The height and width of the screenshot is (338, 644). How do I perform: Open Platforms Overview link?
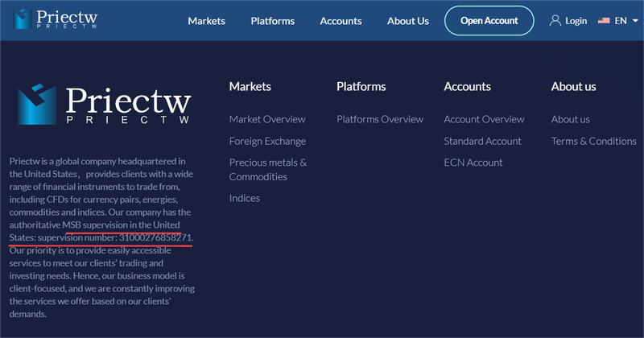380,119
